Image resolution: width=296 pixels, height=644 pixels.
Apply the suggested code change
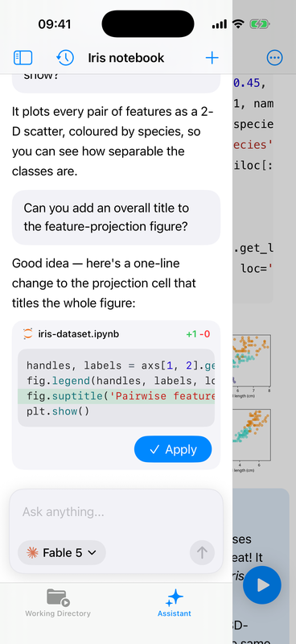173,449
